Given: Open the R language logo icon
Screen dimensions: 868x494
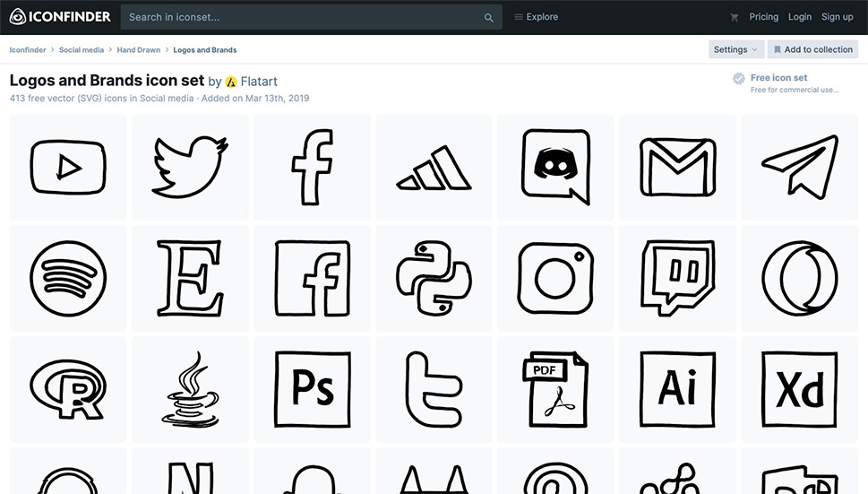Looking at the screenshot, I should tap(67, 389).
